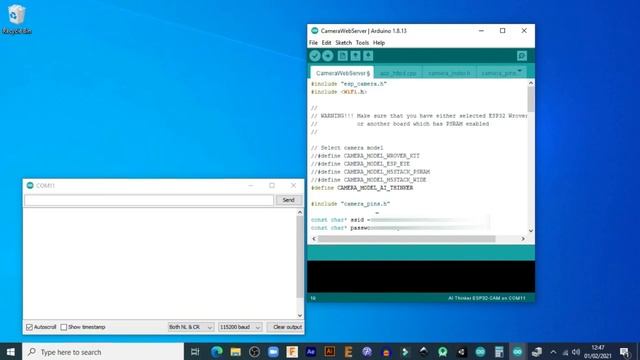Open the purple round app on taskbar
This screenshot has width=640, height=360.
coord(367,352)
